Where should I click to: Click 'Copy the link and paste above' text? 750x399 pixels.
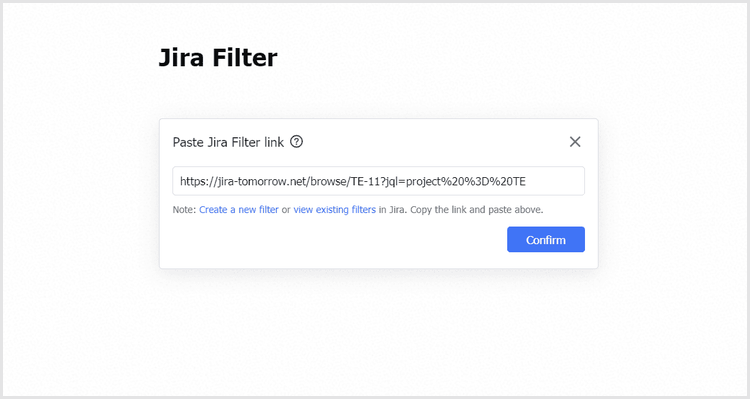click(476, 210)
